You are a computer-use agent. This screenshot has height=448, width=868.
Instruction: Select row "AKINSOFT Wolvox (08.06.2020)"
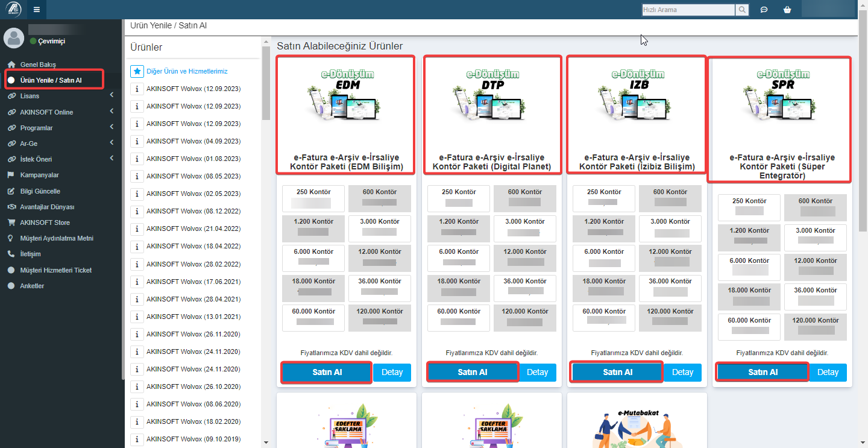click(193, 404)
